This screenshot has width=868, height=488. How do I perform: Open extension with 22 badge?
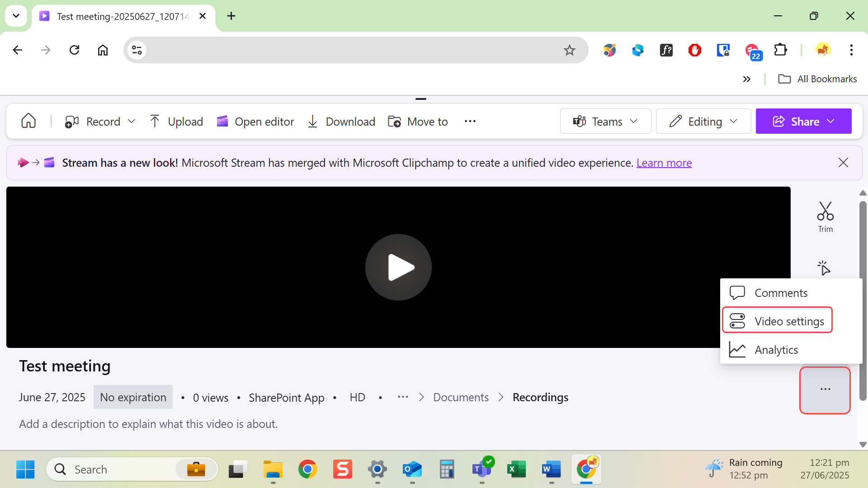point(753,51)
